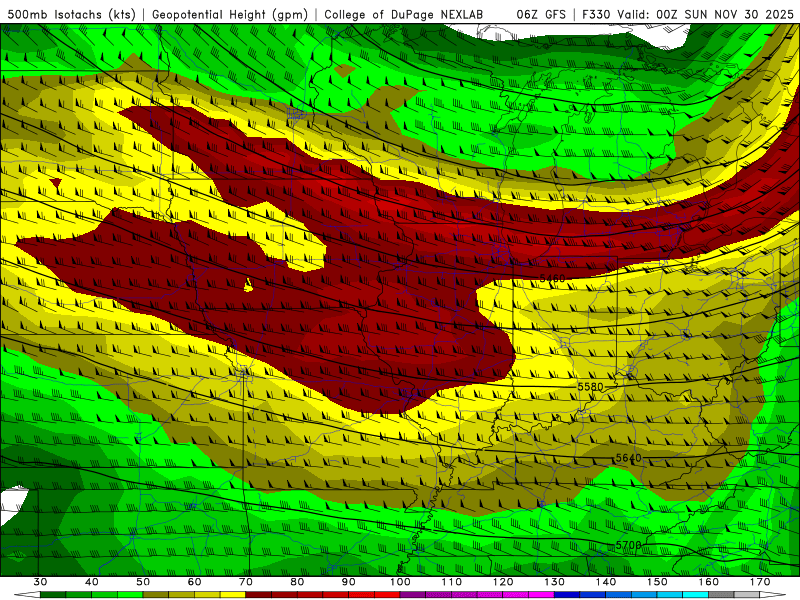The image size is (800, 600).
Task: Click the 160 value on the color scale
Action: [x=709, y=582]
